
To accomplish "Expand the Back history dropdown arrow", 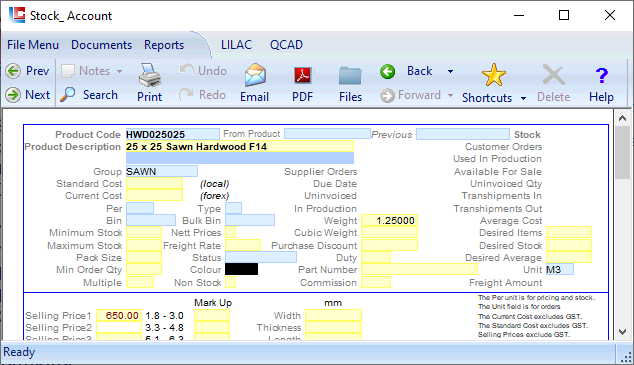I will (450, 72).
